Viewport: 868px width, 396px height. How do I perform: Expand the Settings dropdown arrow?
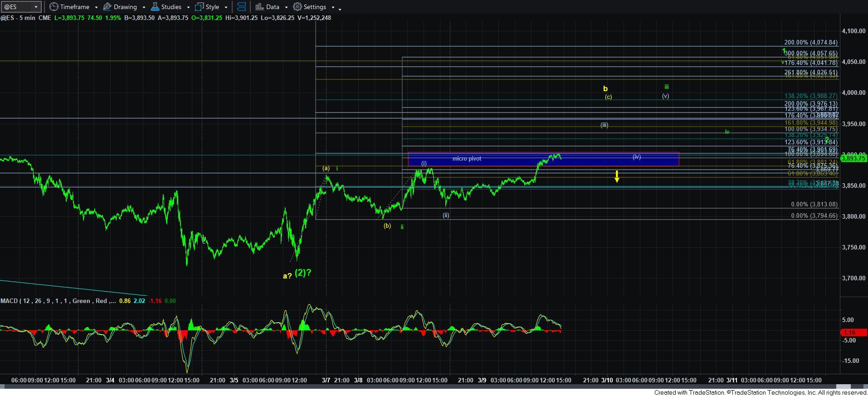click(x=333, y=7)
